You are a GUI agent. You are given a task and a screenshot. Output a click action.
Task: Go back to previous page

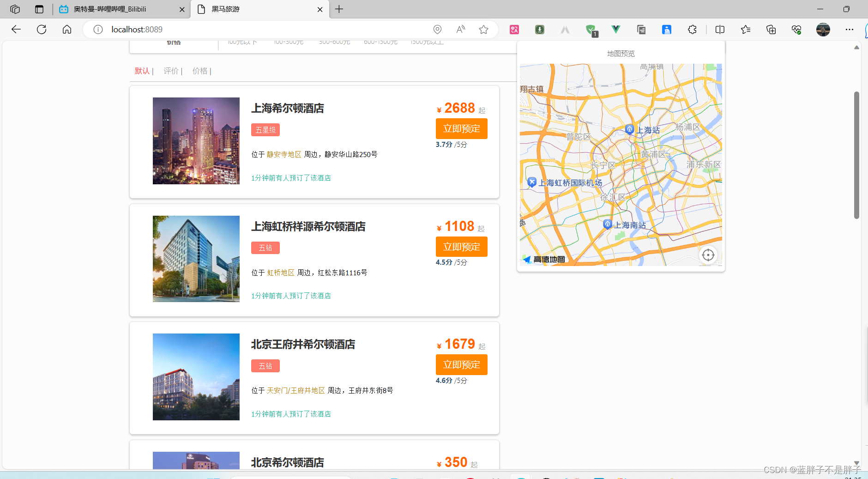pos(16,30)
